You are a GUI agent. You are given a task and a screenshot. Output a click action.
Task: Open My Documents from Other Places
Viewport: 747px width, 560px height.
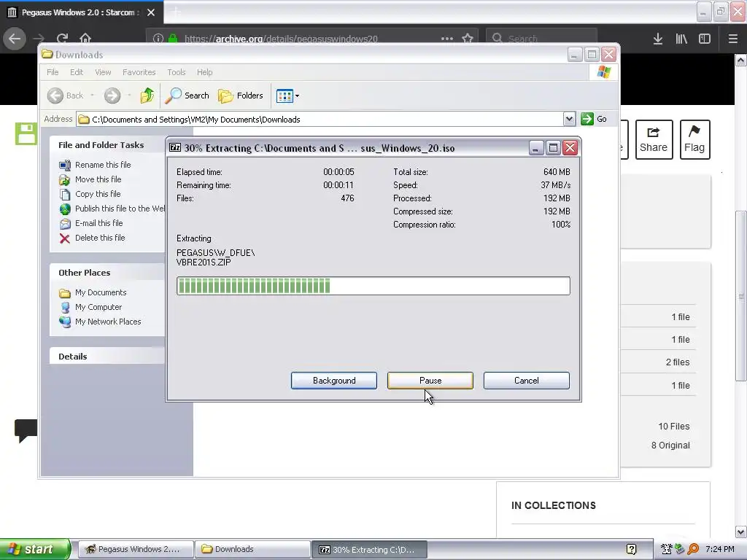pos(93,292)
